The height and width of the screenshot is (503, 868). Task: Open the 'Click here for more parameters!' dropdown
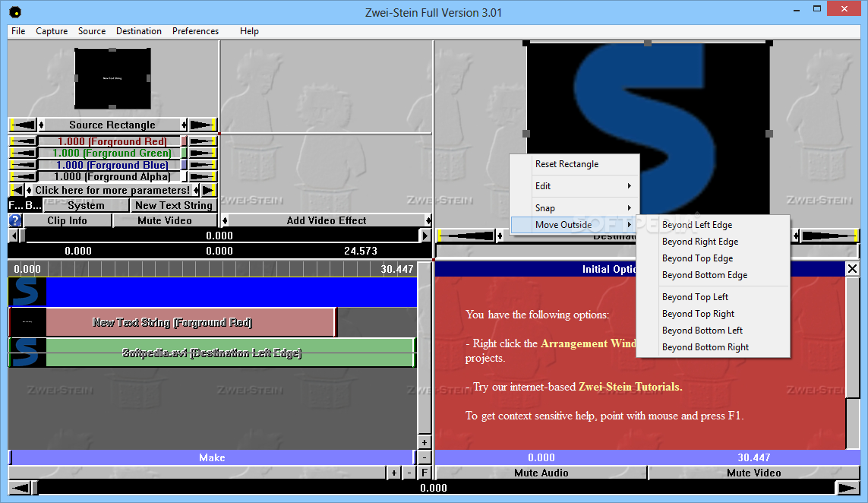coord(112,190)
